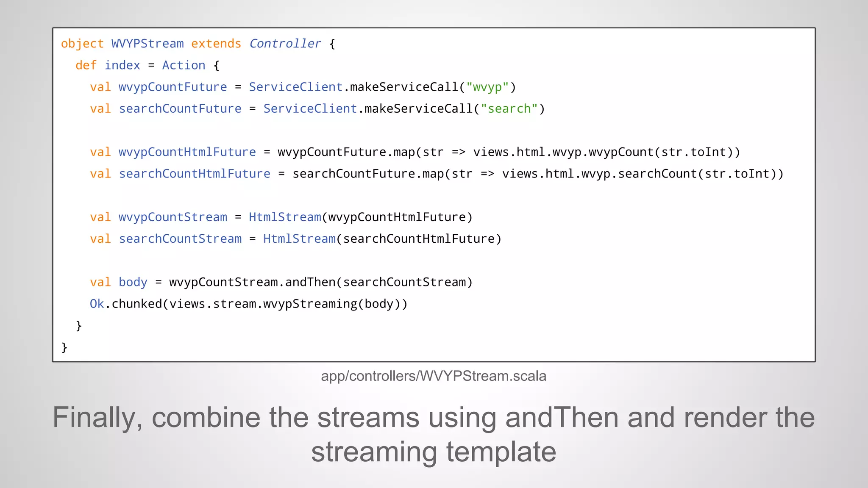
Task: Click 'streaming template' in the slide title
Action: point(434,452)
